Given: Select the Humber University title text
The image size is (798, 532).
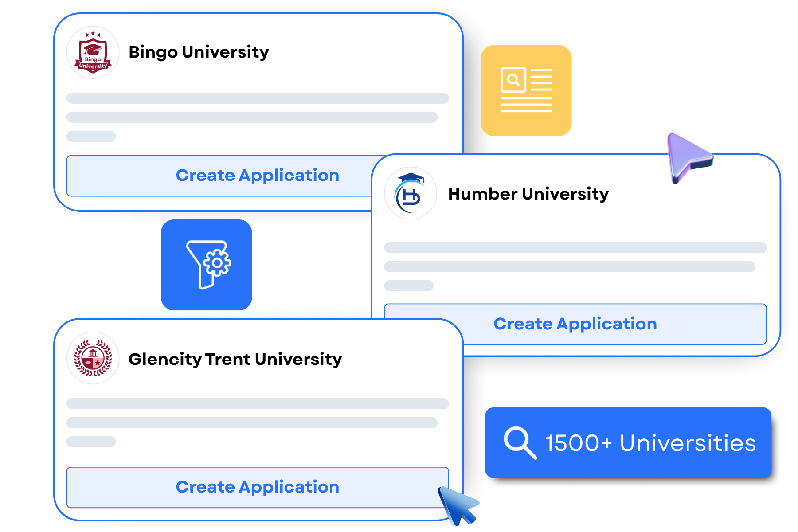Looking at the screenshot, I should point(528,194).
